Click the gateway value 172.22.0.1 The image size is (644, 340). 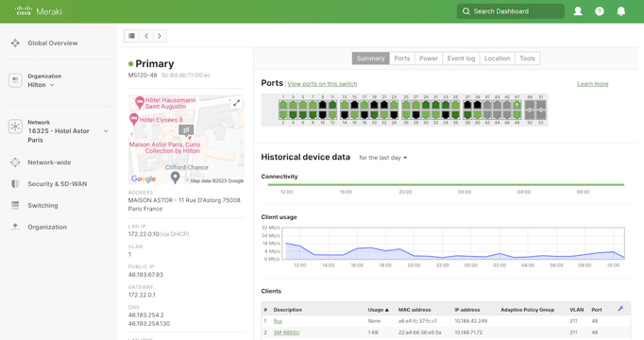click(142, 295)
